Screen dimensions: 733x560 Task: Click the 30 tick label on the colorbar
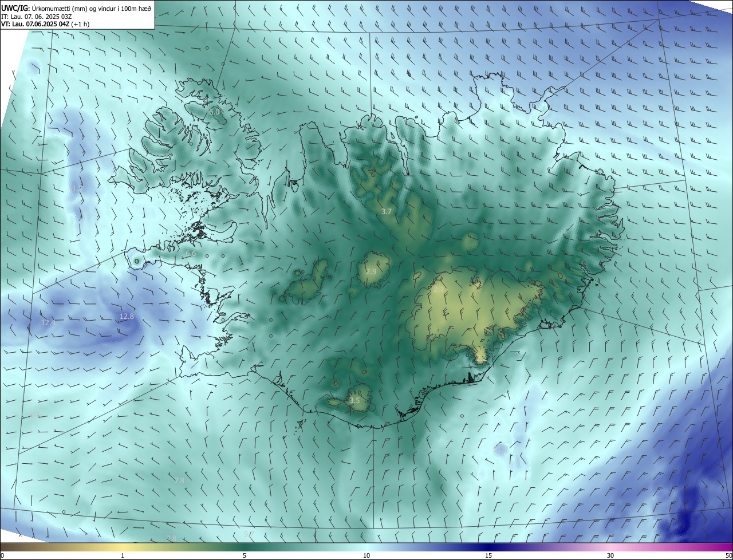(x=610, y=555)
